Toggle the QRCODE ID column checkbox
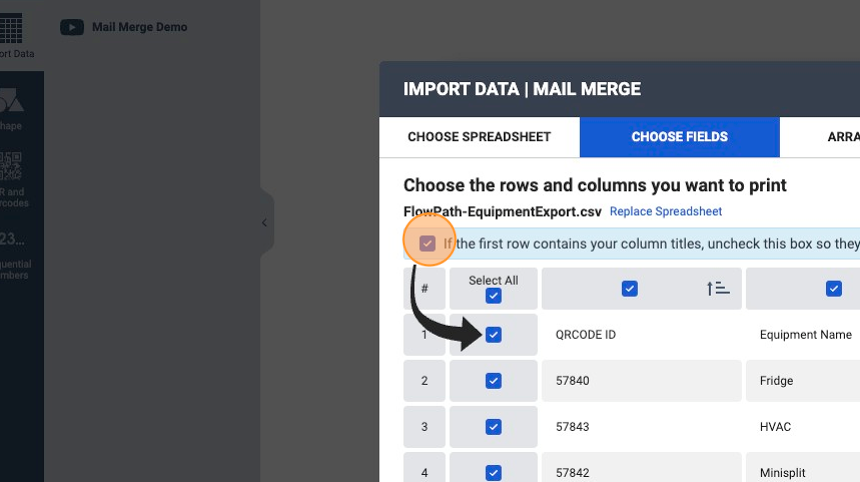 pyautogui.click(x=630, y=288)
